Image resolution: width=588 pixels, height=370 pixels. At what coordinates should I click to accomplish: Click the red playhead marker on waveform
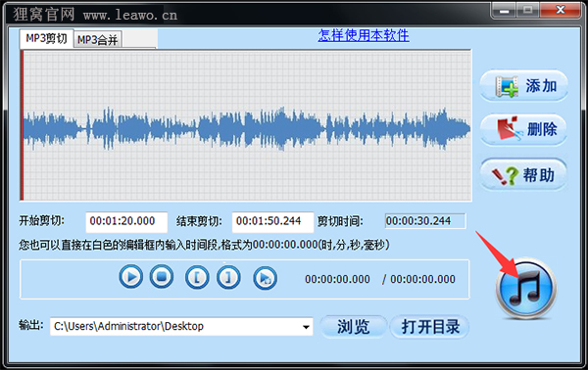tap(22, 125)
